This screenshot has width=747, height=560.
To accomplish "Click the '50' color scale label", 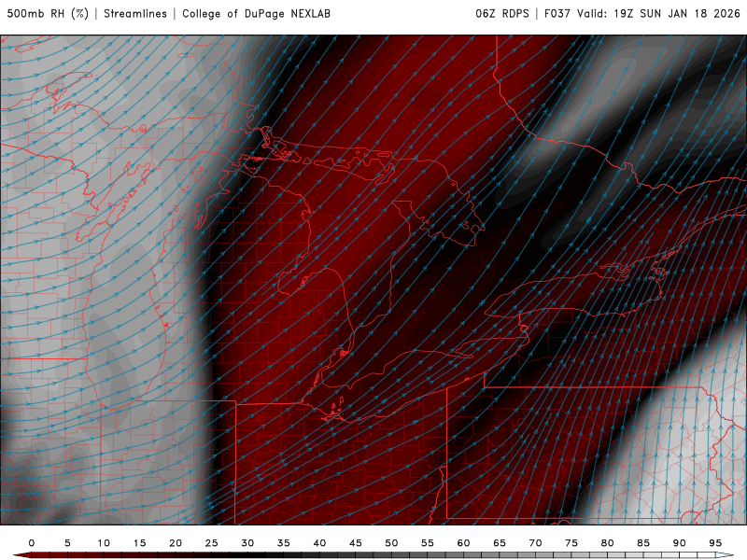I will (x=391, y=543).
